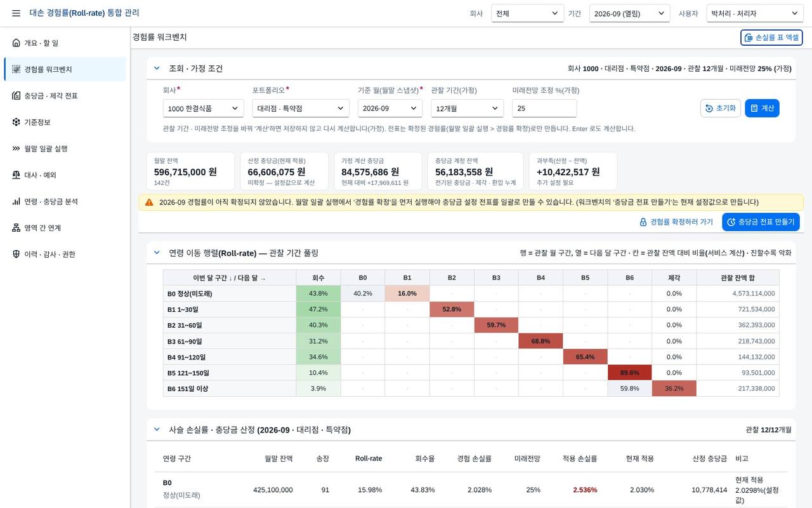Screen dimensions: 812x508
Task: Click the 89.6% cell in row B5
Action: coord(629,373)
